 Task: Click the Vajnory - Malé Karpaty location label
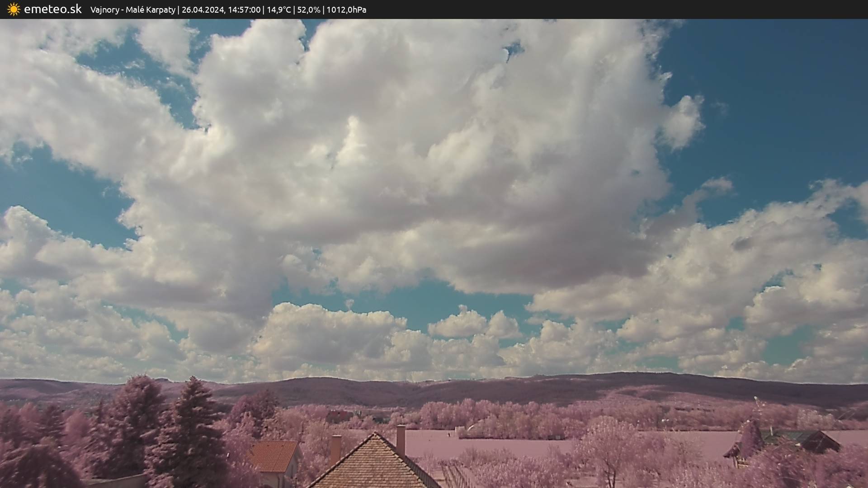(132, 9)
